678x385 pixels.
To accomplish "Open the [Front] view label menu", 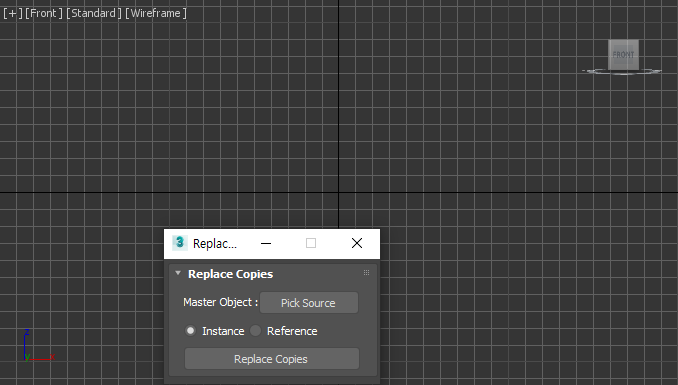I will click(44, 13).
